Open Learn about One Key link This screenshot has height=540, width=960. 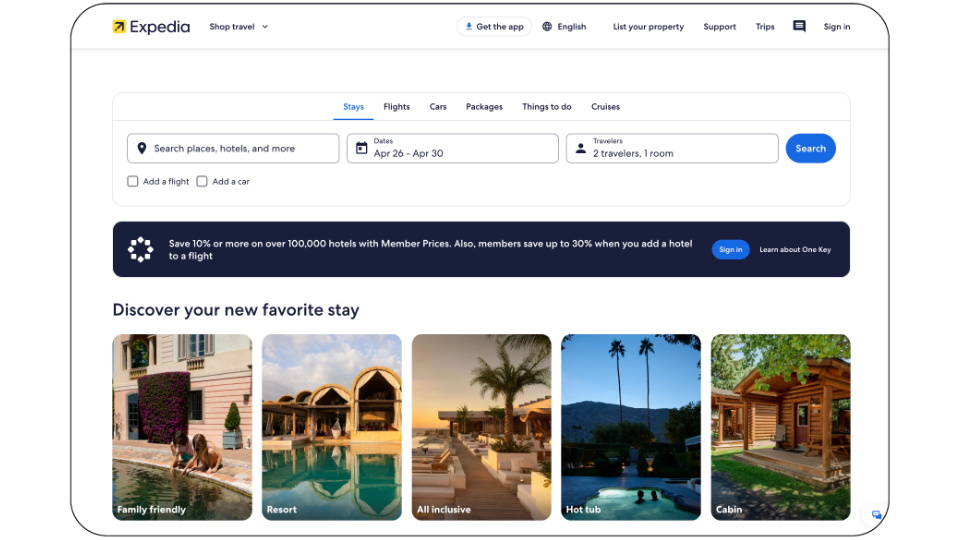pyautogui.click(x=795, y=249)
